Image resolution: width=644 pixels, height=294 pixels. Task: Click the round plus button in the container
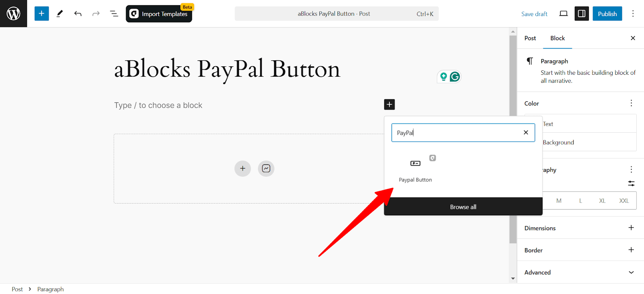(243, 169)
